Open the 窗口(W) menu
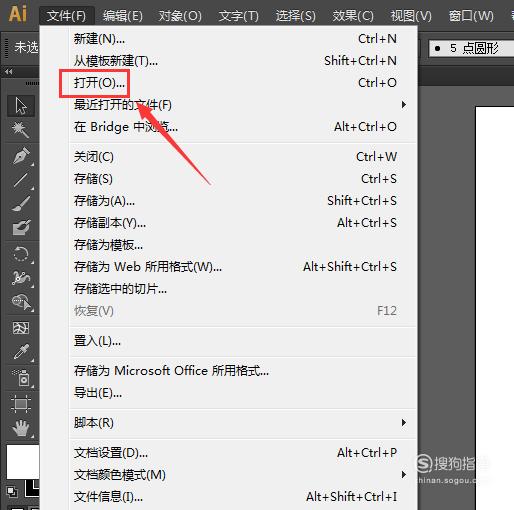 pos(471,16)
